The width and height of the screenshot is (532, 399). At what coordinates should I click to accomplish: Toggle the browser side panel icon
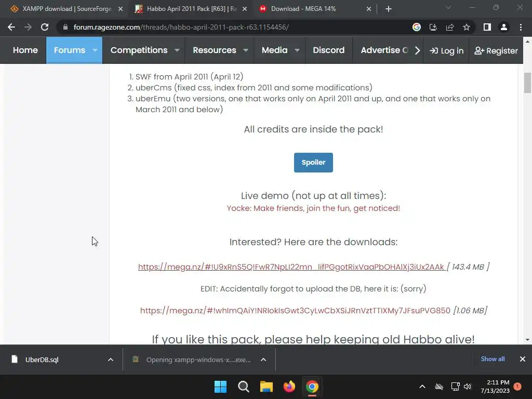pos(487,27)
